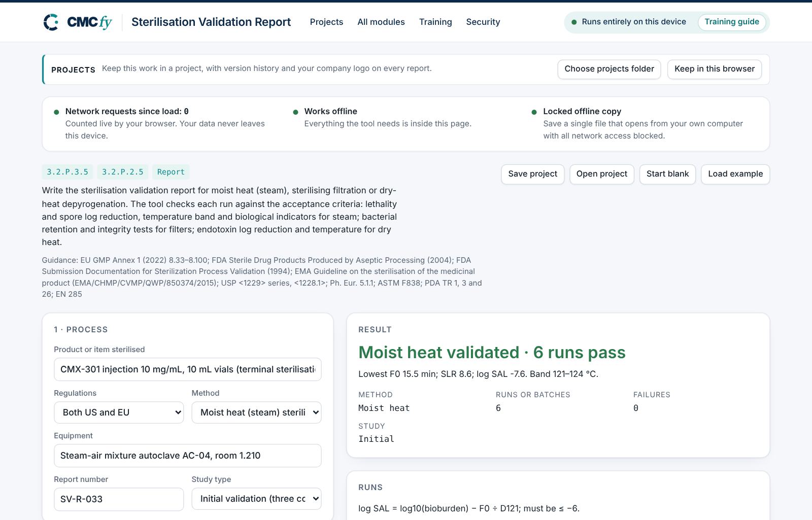Edit the Product or item sterilised field
812x520 pixels.
point(188,369)
